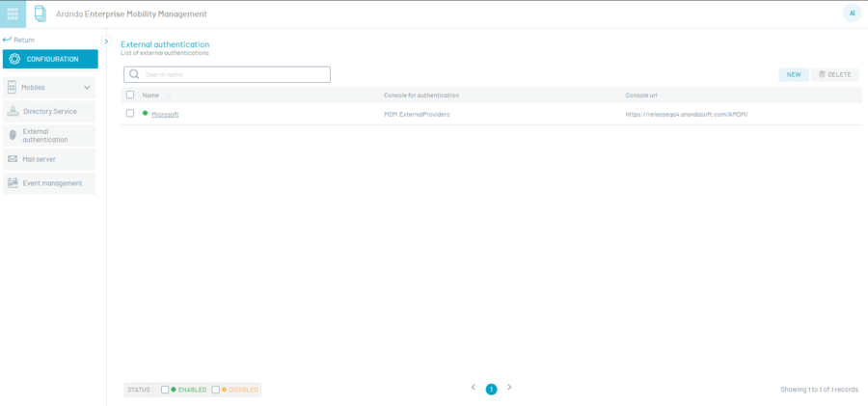Viewport: 868px width, 406px height.
Task: Filter by ENABLED status checkbox
Action: tap(165, 390)
